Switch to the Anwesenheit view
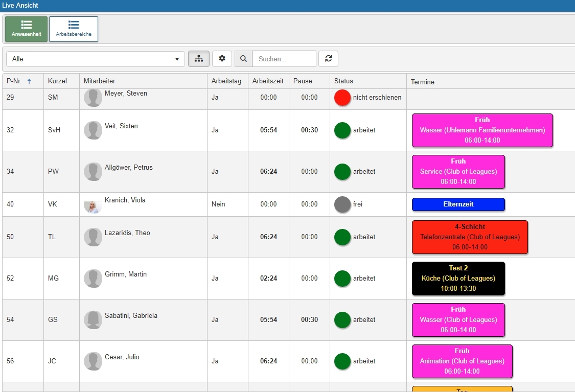The image size is (575, 392). pyautogui.click(x=27, y=29)
